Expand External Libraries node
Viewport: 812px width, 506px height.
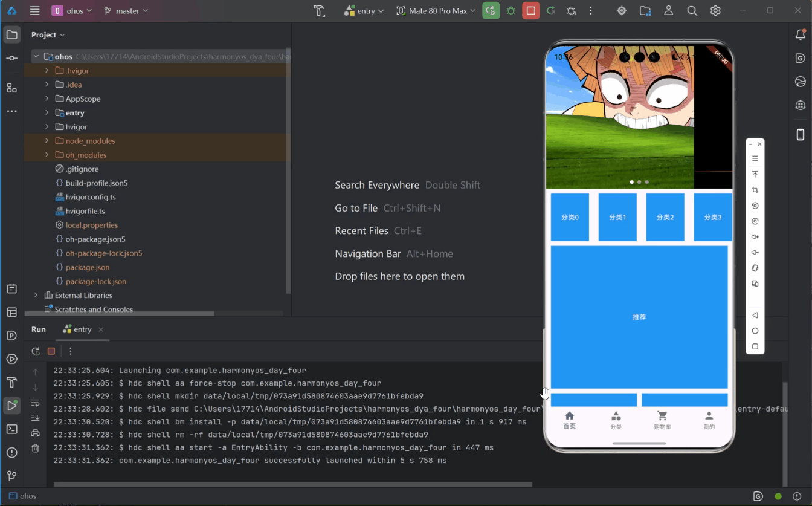36,295
